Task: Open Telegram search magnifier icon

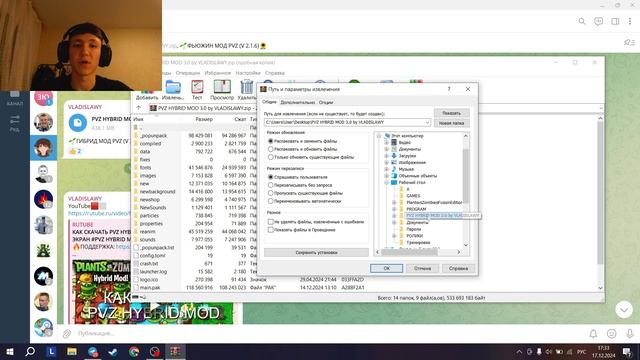Action: 582,21
